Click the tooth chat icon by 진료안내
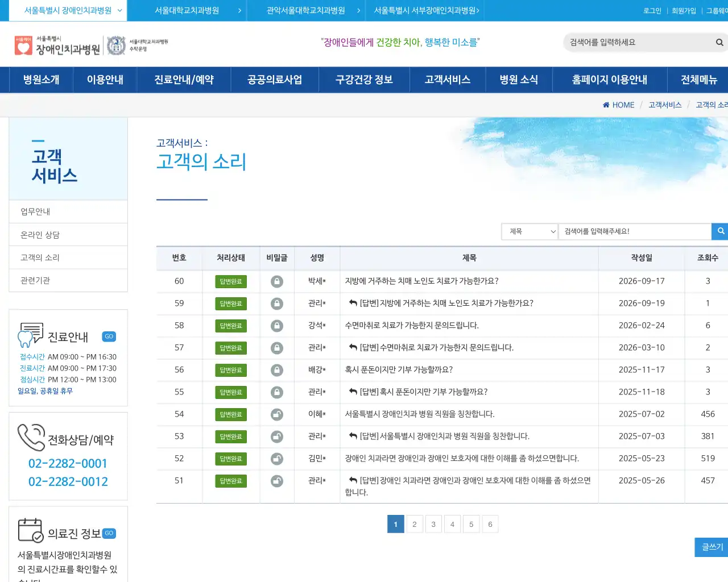Viewport: 728px width, 582px height. [31, 335]
